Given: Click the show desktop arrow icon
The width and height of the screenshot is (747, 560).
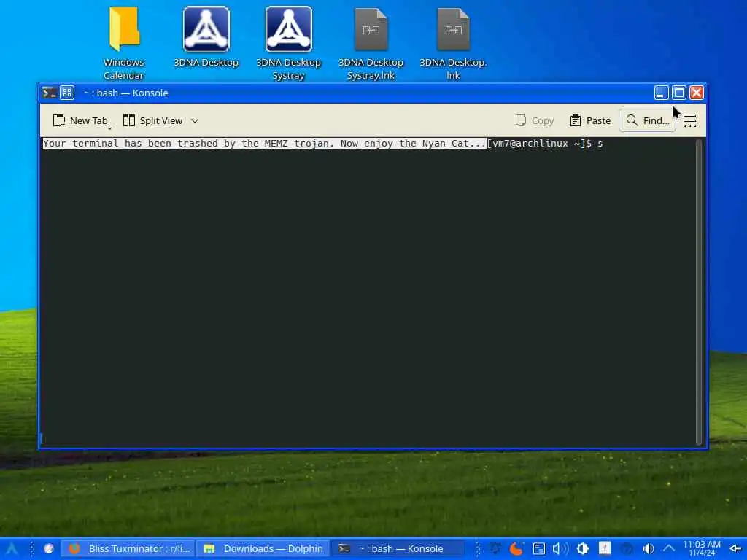Looking at the screenshot, I should tap(735, 548).
